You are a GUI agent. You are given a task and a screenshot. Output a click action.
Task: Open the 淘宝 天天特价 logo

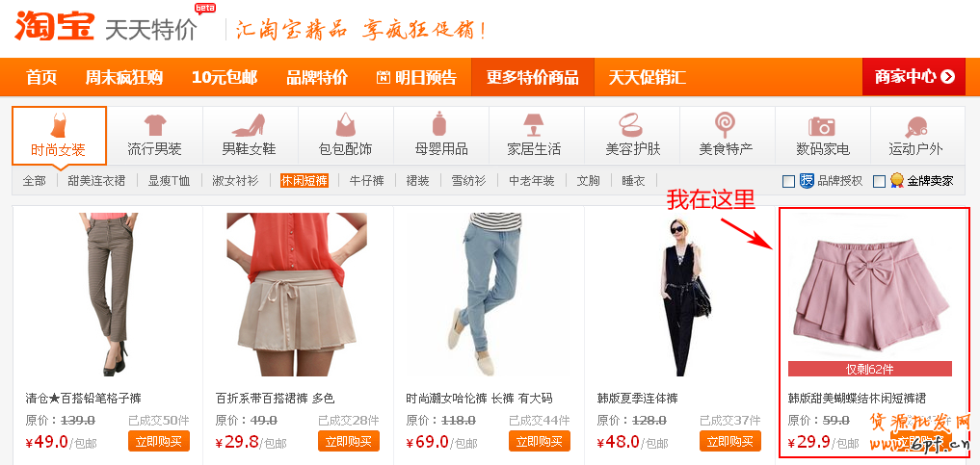[x=106, y=24]
